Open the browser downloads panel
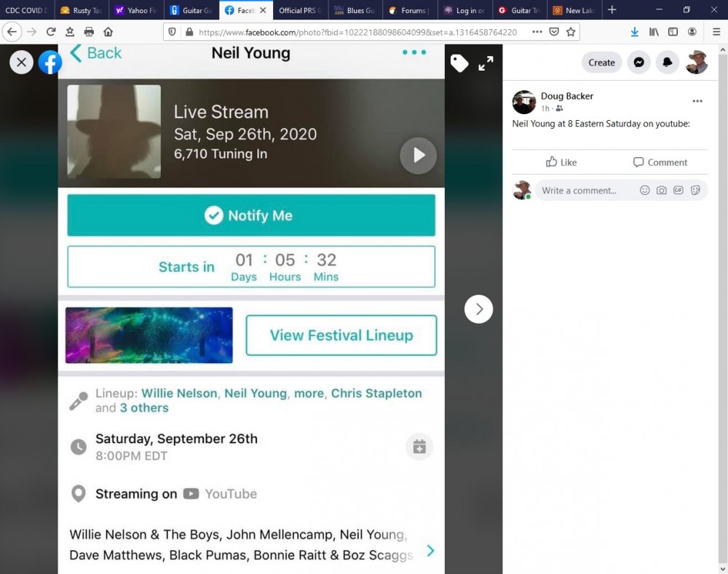 (634, 31)
